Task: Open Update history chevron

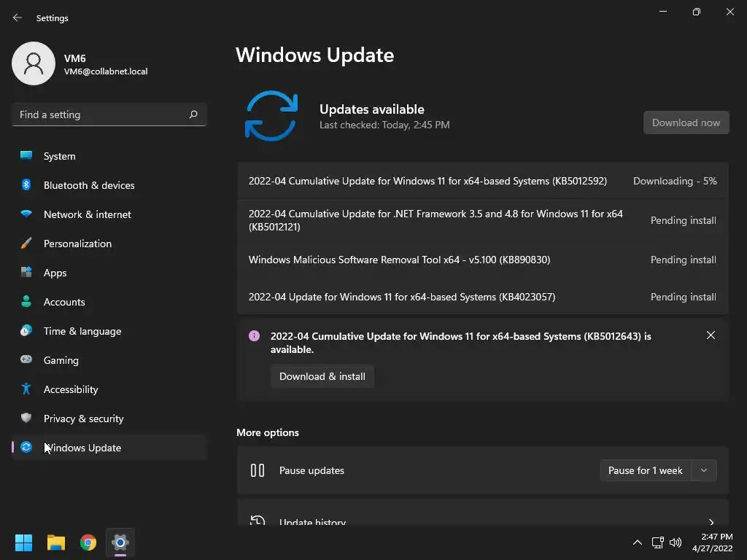Action: pos(711,522)
